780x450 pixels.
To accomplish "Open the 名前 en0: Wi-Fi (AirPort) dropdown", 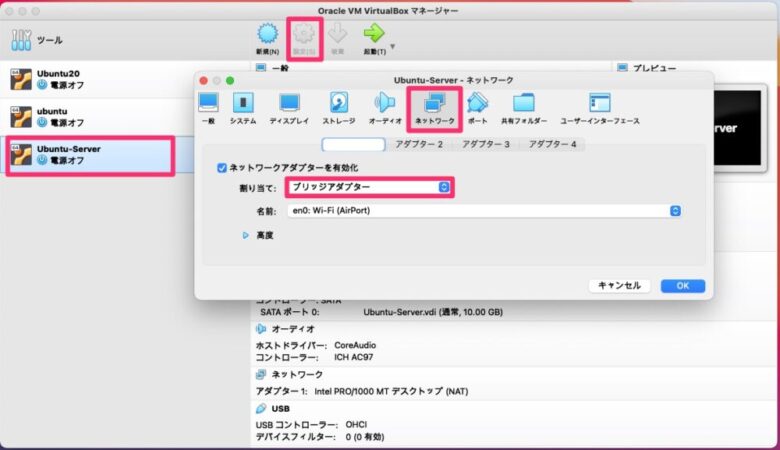I will [485, 211].
